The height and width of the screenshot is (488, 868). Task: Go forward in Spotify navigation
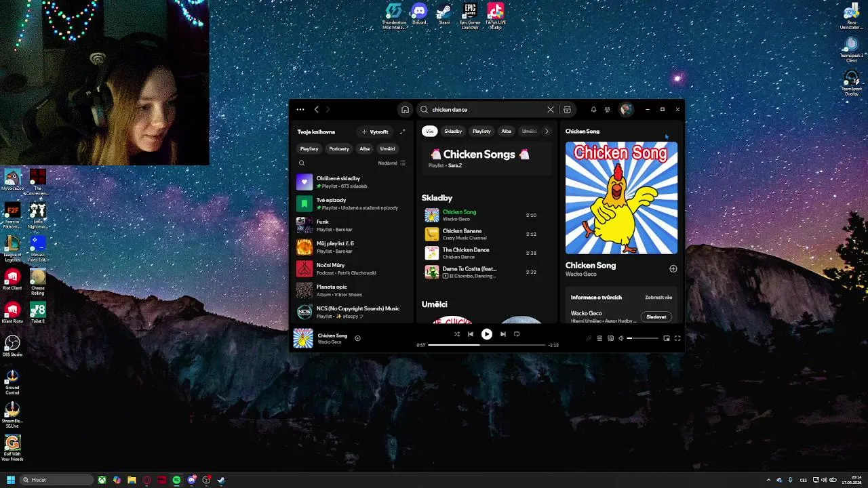tap(328, 109)
